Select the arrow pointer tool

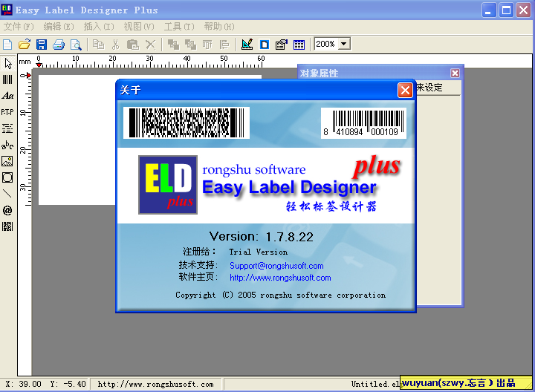point(8,63)
